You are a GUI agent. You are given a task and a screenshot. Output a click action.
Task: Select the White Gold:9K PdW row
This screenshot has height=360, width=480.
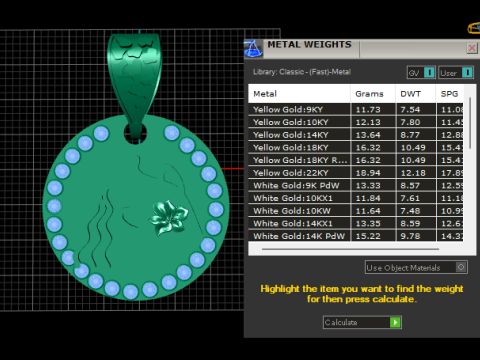[x=356, y=186]
